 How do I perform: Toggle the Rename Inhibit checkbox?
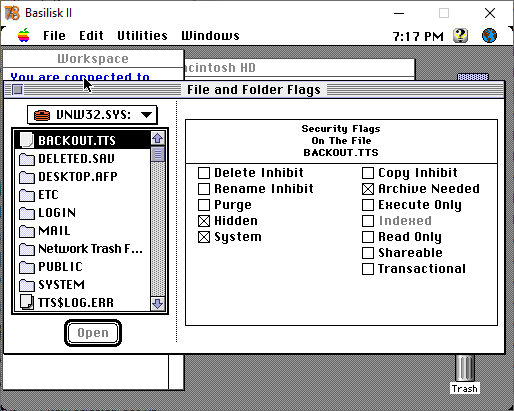(x=204, y=189)
